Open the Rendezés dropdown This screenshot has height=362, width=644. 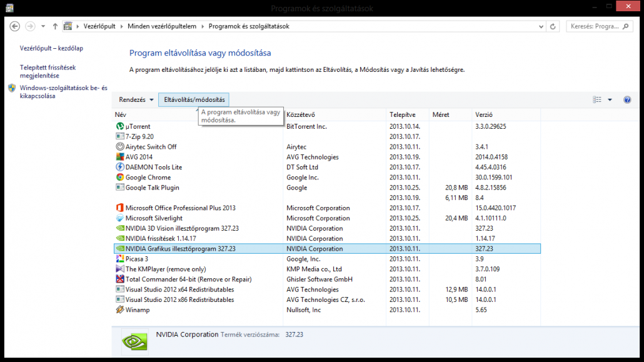(x=136, y=100)
